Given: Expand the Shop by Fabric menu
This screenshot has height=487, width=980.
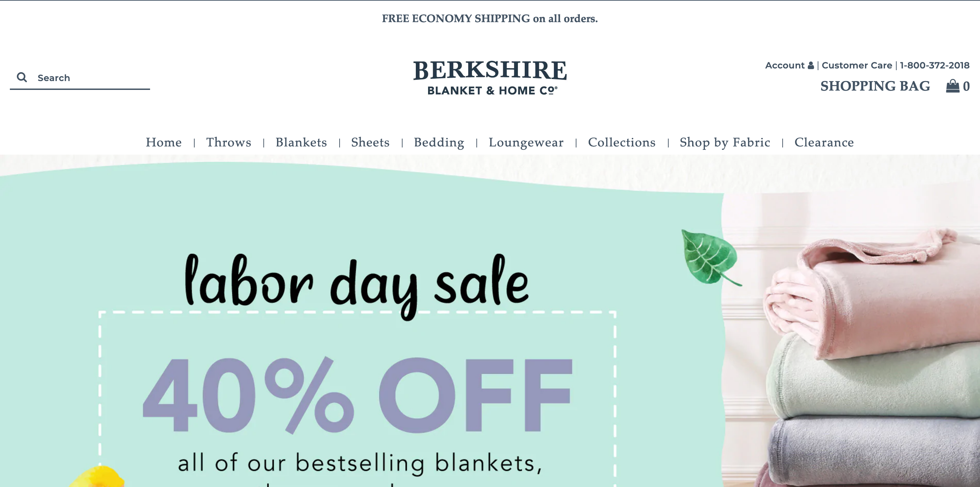Looking at the screenshot, I should 725,143.
